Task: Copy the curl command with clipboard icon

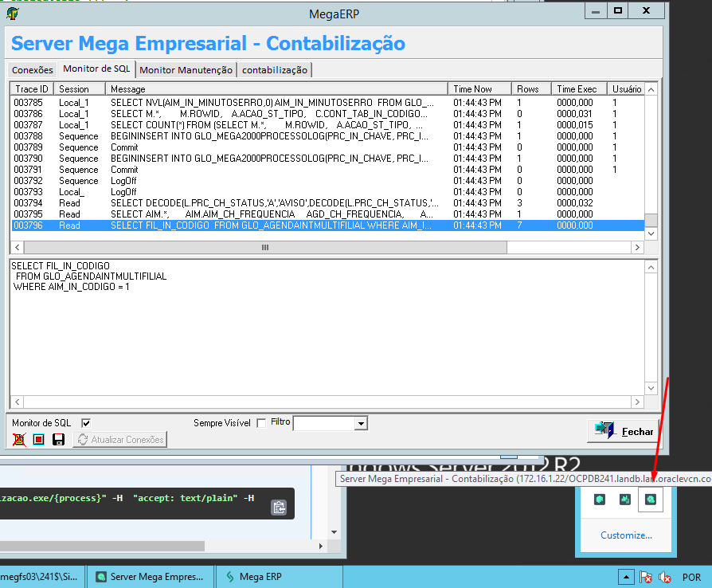Action: pyautogui.click(x=278, y=508)
